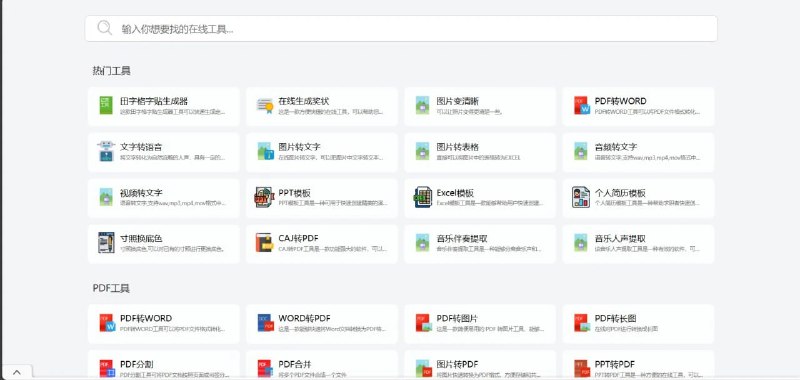The width and height of the screenshot is (800, 380).
Task: Select the PPT转PDF icon
Action: (582, 369)
